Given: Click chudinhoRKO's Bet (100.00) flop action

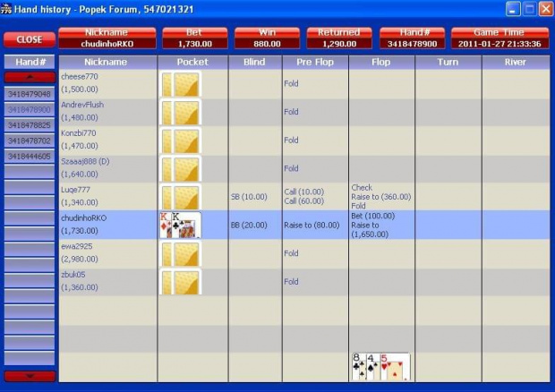Looking at the screenshot, I should coord(373,216).
